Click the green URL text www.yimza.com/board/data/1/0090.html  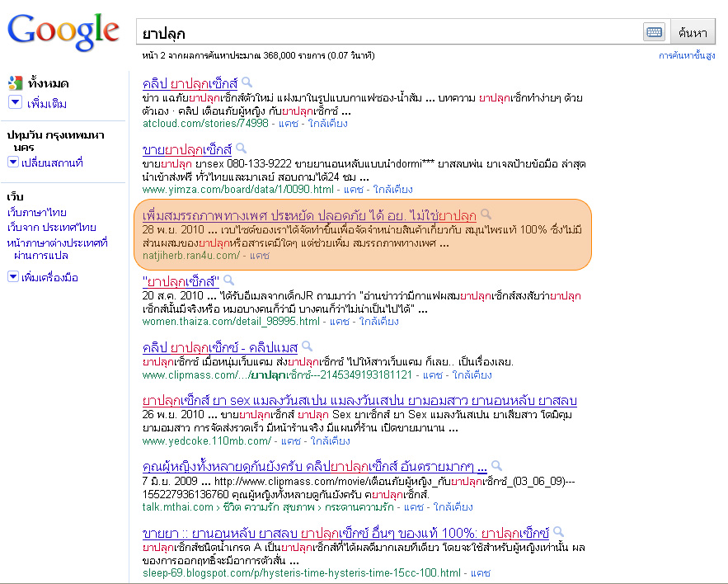[238, 189]
